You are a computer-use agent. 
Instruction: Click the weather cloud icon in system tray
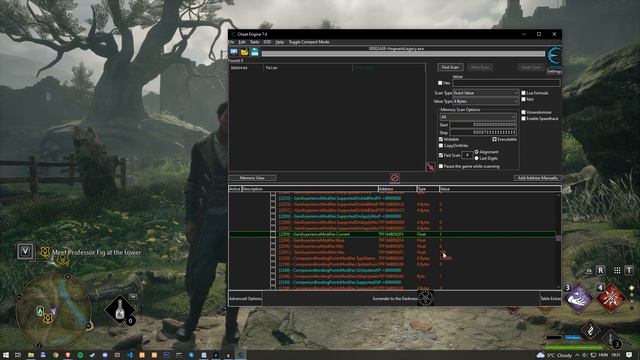click(x=540, y=355)
